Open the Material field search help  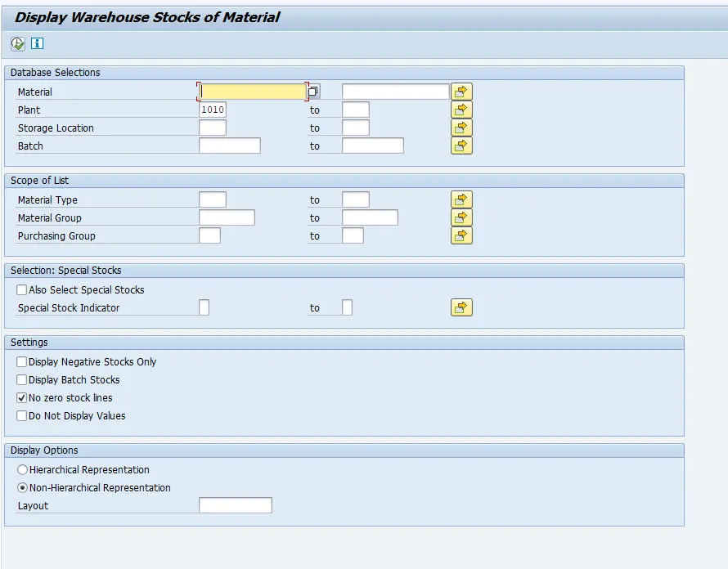pos(313,92)
